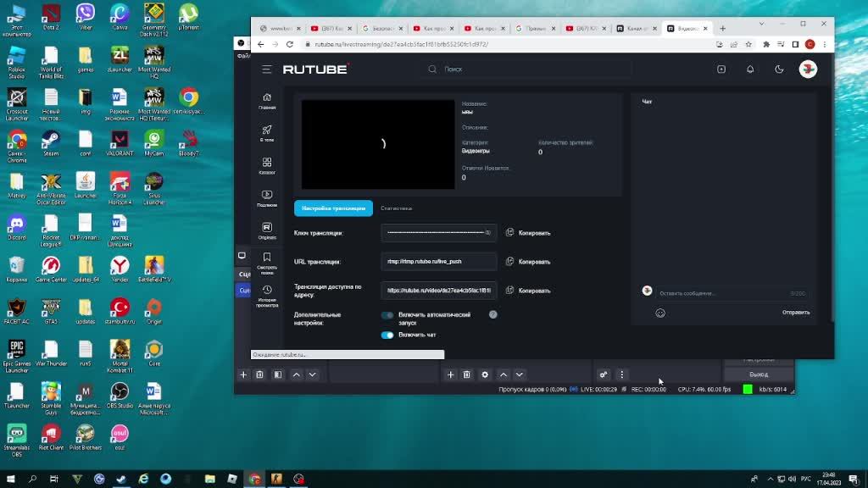Open Chrome extensions puzzle icon
Screen dimensions: 868x488
tap(766, 44)
